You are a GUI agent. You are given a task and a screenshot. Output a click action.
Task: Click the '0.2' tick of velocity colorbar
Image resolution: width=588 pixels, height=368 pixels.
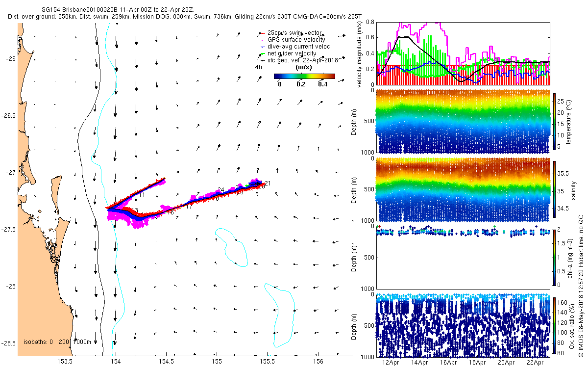pyautogui.click(x=301, y=84)
